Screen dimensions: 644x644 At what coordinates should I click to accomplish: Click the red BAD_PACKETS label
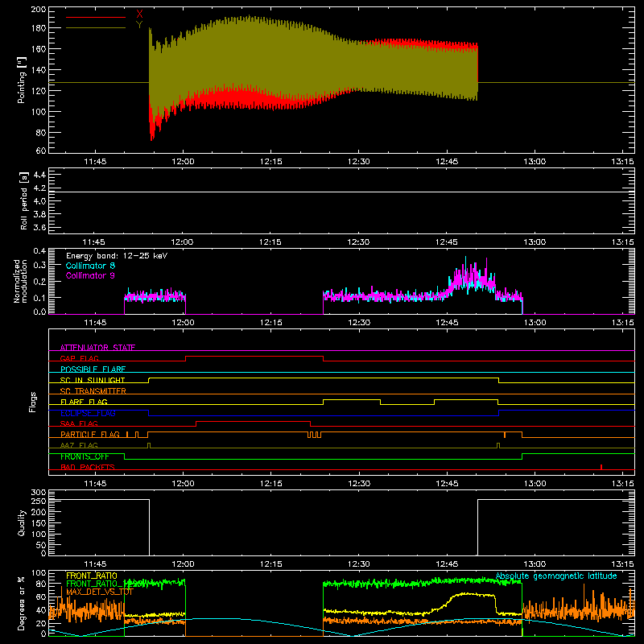pyautogui.click(x=87, y=467)
